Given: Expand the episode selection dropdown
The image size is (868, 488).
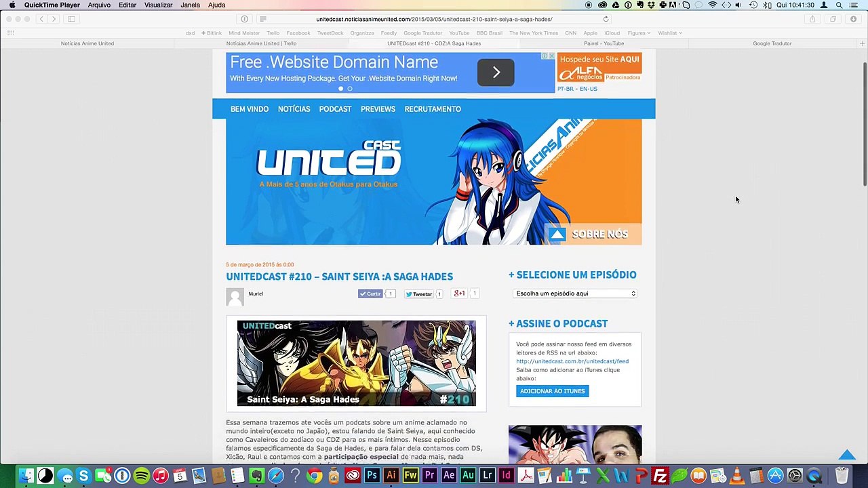Looking at the screenshot, I should [575, 293].
